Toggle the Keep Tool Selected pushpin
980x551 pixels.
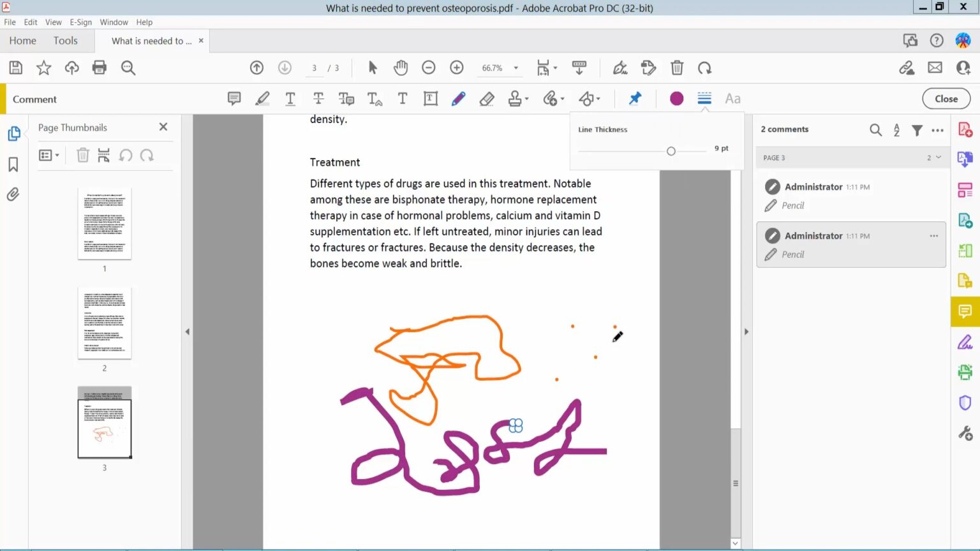pyautogui.click(x=635, y=99)
